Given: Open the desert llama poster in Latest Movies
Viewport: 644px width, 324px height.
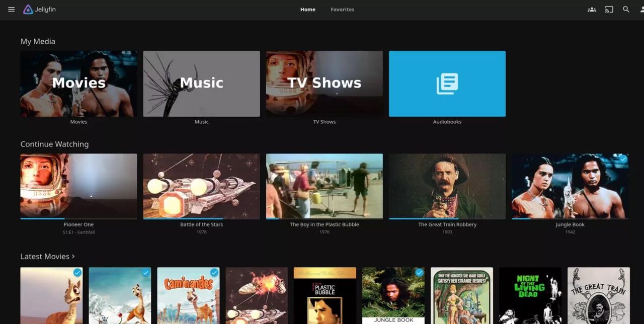Looking at the screenshot, I should tap(51, 295).
